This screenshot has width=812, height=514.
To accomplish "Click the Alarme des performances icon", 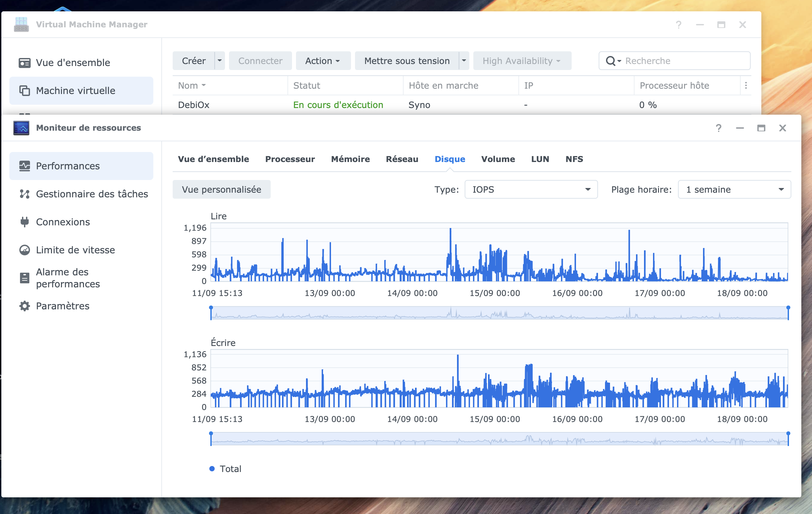I will pyautogui.click(x=24, y=278).
